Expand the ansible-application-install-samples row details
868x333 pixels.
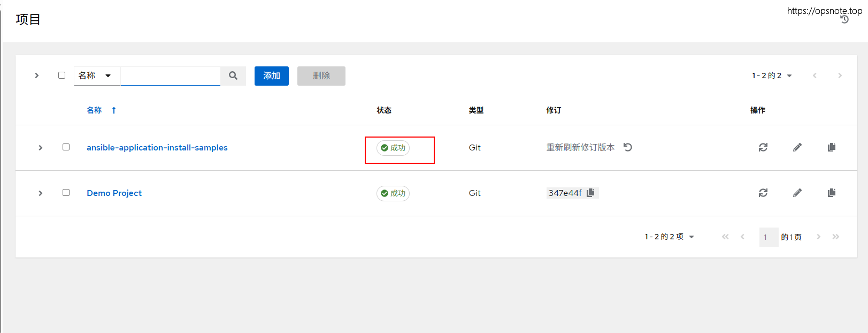[41, 148]
